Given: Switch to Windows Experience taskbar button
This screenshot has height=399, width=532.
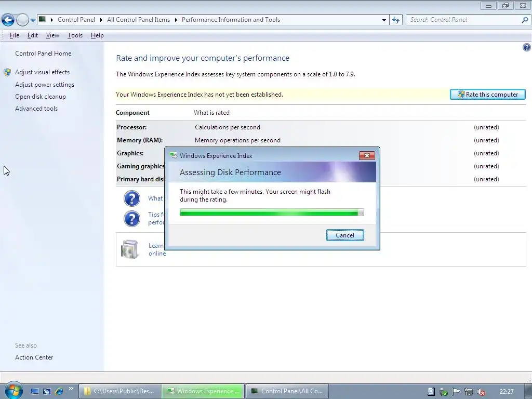Looking at the screenshot, I should [203, 391].
